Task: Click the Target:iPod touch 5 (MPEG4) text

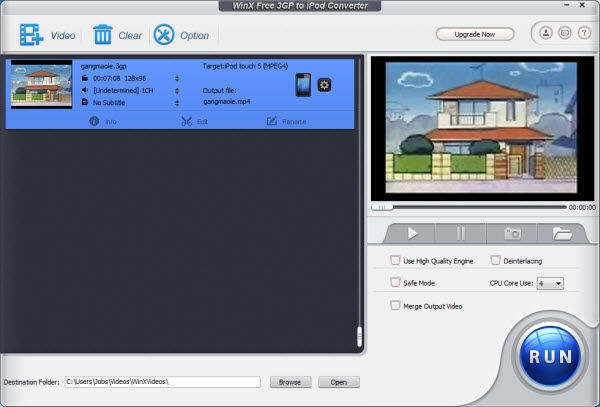Action: (x=245, y=66)
